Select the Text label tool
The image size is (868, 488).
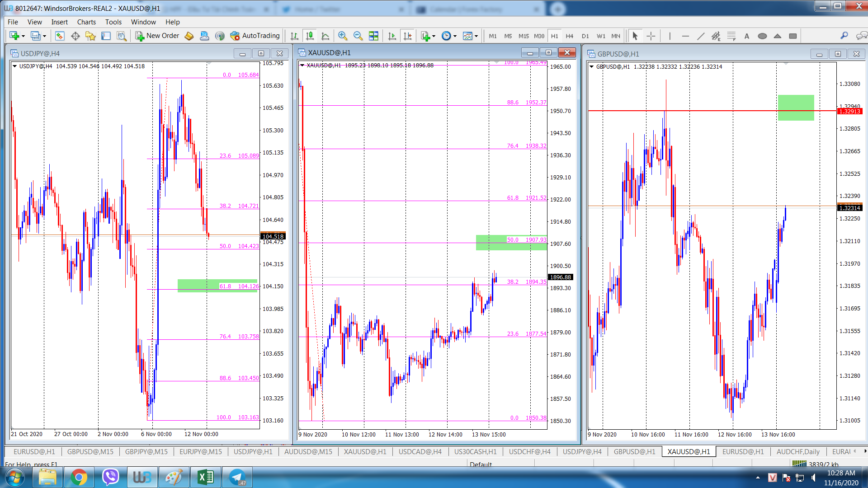point(747,36)
